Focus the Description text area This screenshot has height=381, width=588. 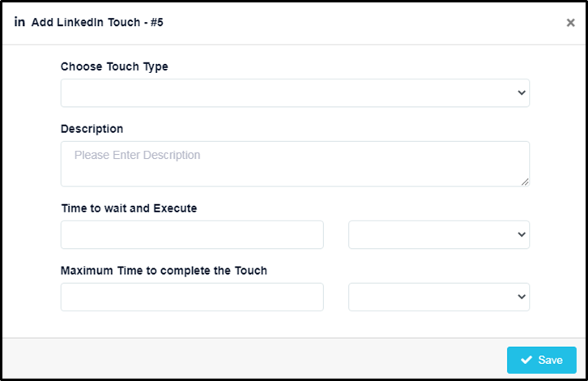[x=295, y=164]
